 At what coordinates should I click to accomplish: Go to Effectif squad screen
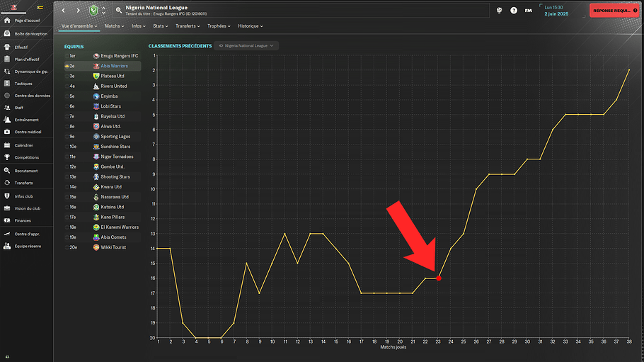[x=21, y=47]
